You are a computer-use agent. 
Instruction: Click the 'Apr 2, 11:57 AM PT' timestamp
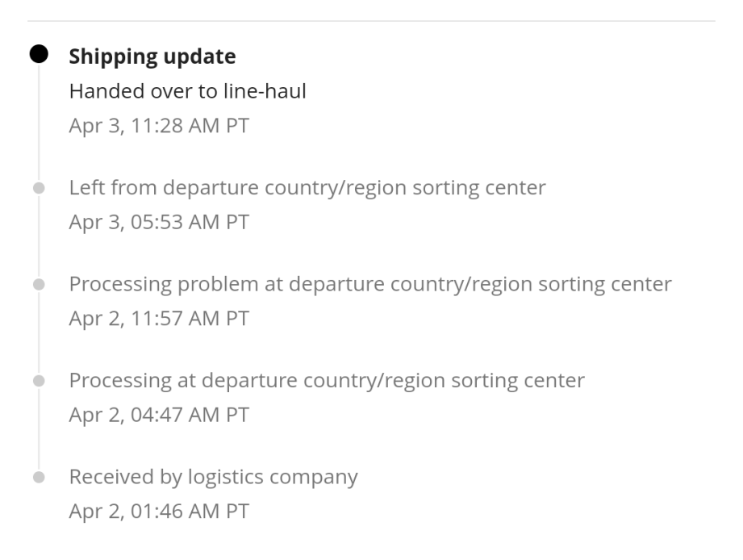tap(159, 319)
